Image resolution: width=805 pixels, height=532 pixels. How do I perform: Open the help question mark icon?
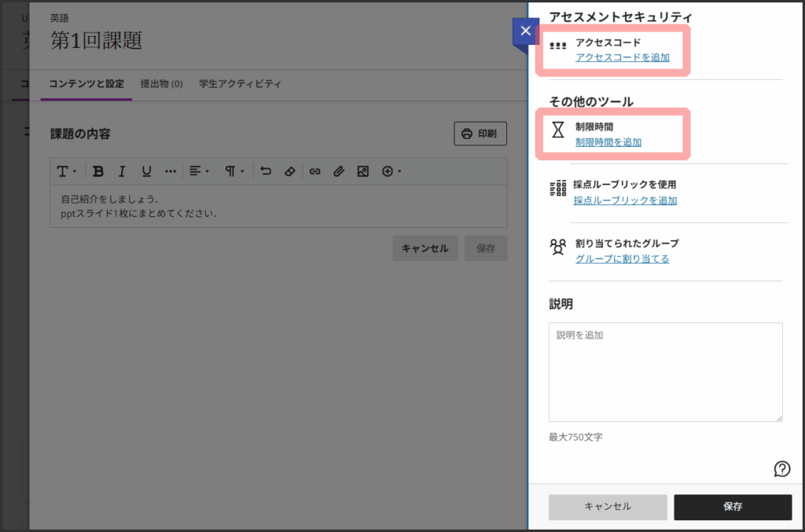(x=782, y=469)
